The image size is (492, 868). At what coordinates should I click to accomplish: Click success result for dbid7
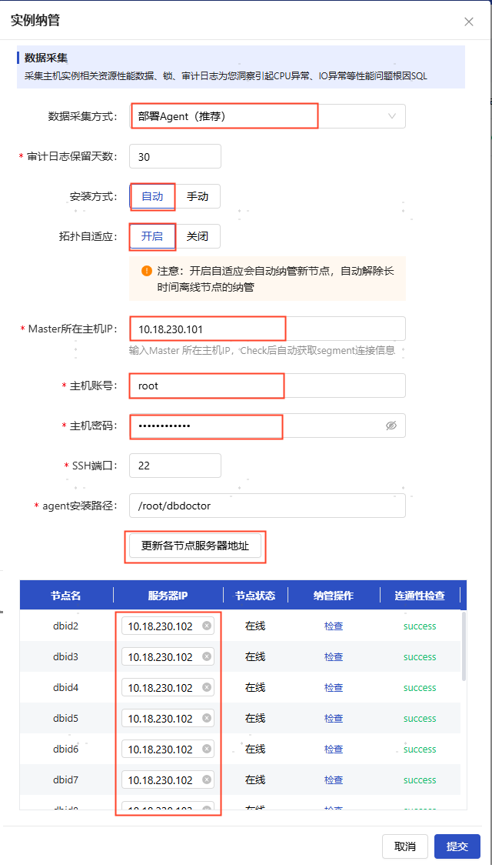pyautogui.click(x=420, y=780)
